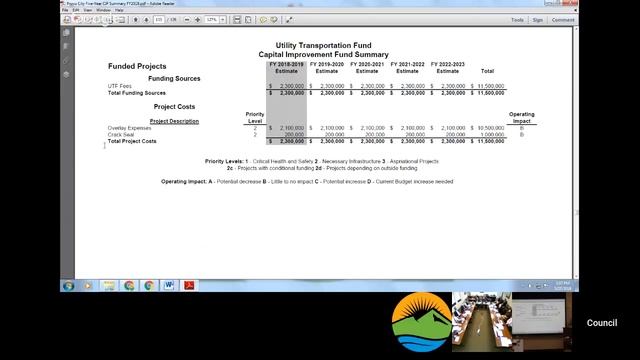Click 'Operating Impact' column header
The image size is (640, 360).
[522, 118]
